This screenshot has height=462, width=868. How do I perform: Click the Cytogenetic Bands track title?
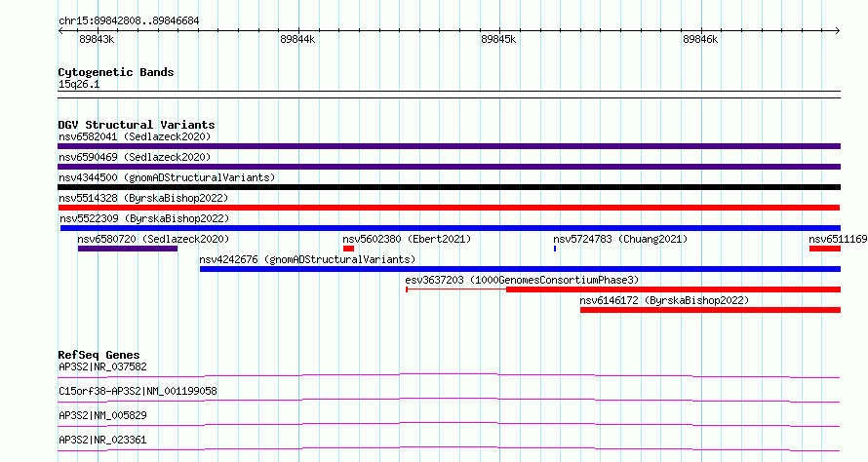pyautogui.click(x=116, y=72)
